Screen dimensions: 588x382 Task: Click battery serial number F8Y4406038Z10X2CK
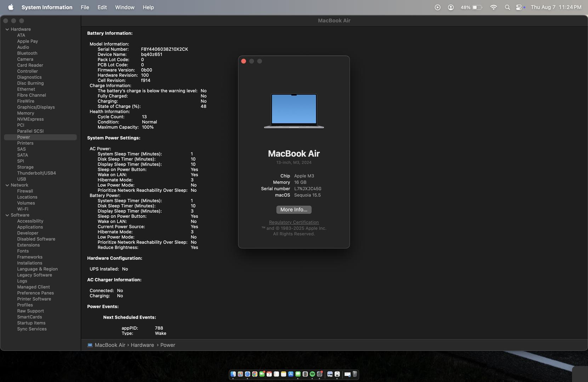point(164,49)
